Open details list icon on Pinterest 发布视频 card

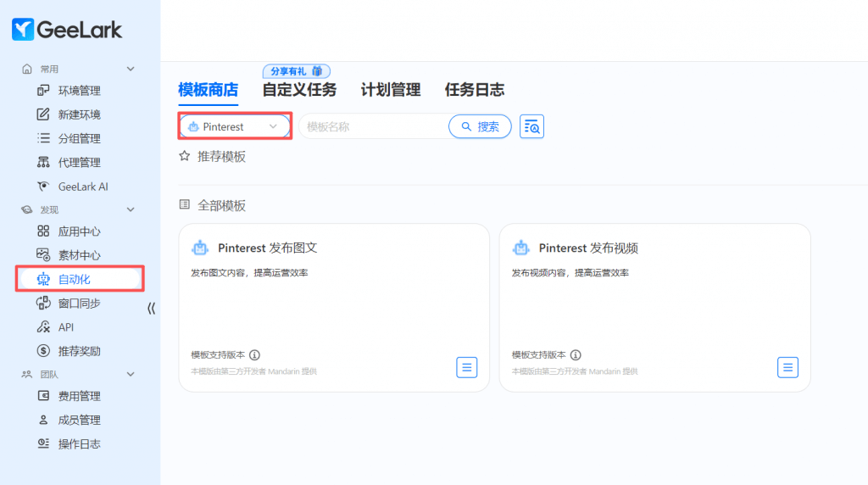(x=788, y=367)
